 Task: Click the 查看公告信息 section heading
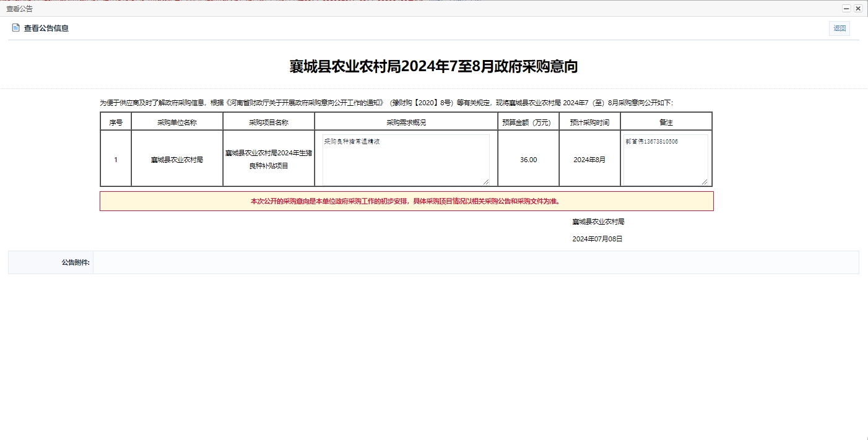[x=46, y=28]
